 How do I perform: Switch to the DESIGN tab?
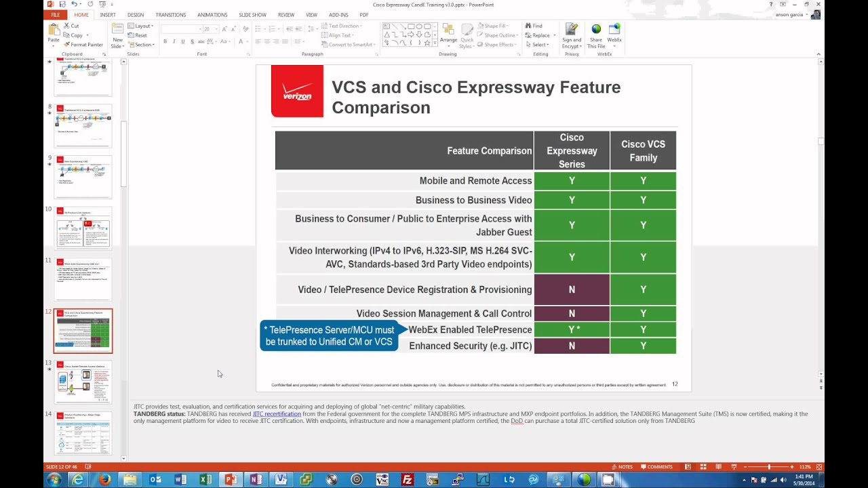pyautogui.click(x=136, y=15)
